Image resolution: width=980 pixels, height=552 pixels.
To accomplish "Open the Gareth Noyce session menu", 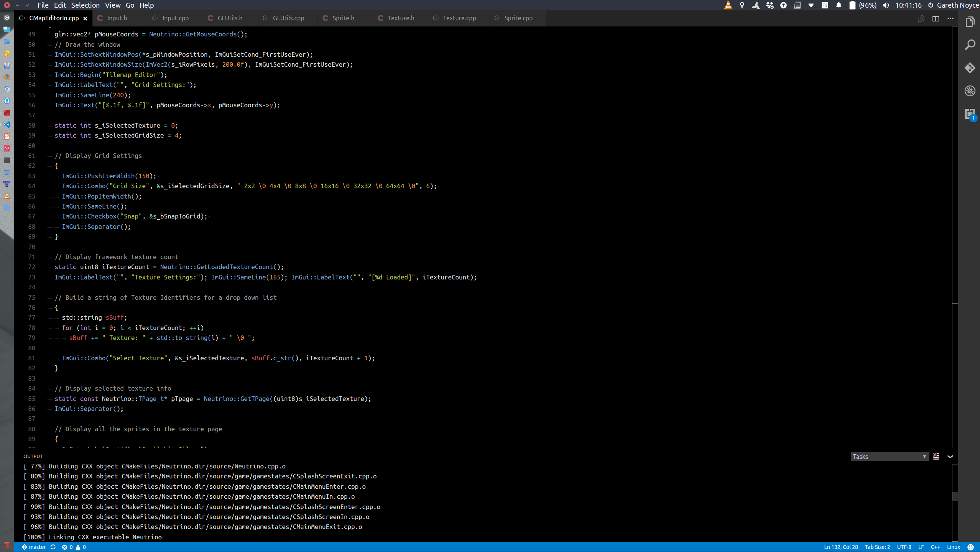I will coord(954,5).
